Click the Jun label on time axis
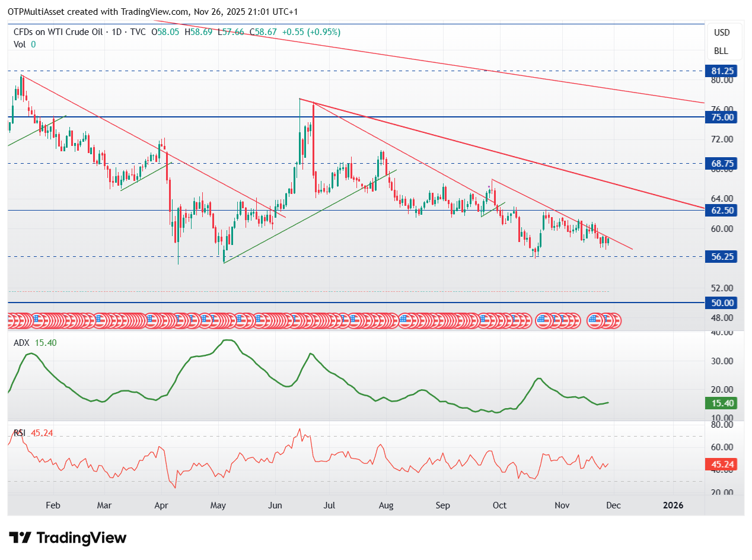This screenshot has height=560, width=752. coord(276,505)
